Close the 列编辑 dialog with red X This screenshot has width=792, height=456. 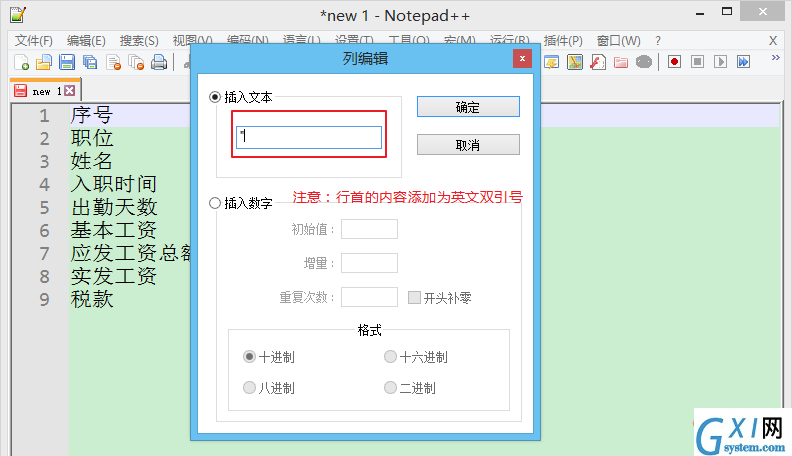[x=522, y=59]
